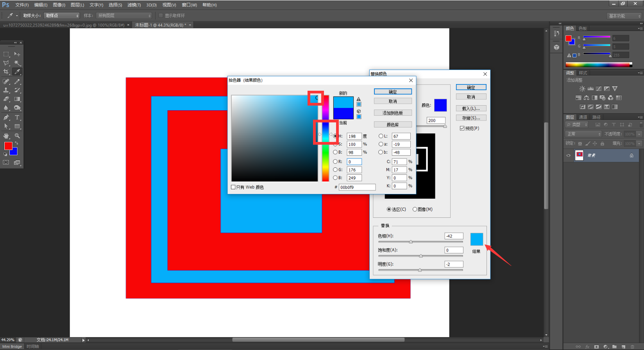
Task: Select the Crop tool
Action: point(6,72)
